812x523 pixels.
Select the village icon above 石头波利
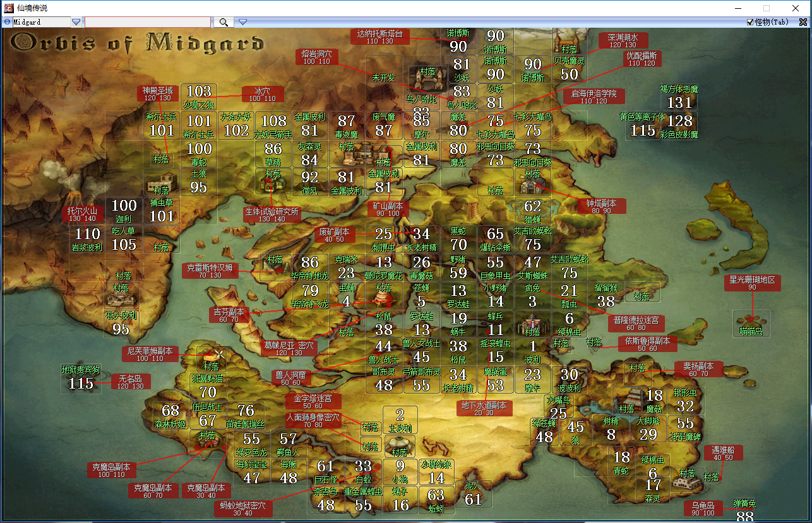click(121, 295)
